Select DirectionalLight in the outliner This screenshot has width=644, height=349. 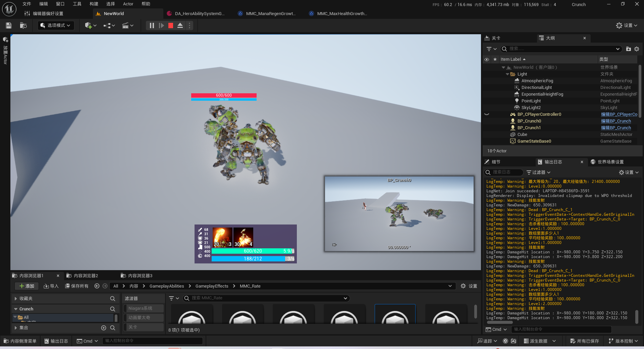(536, 88)
